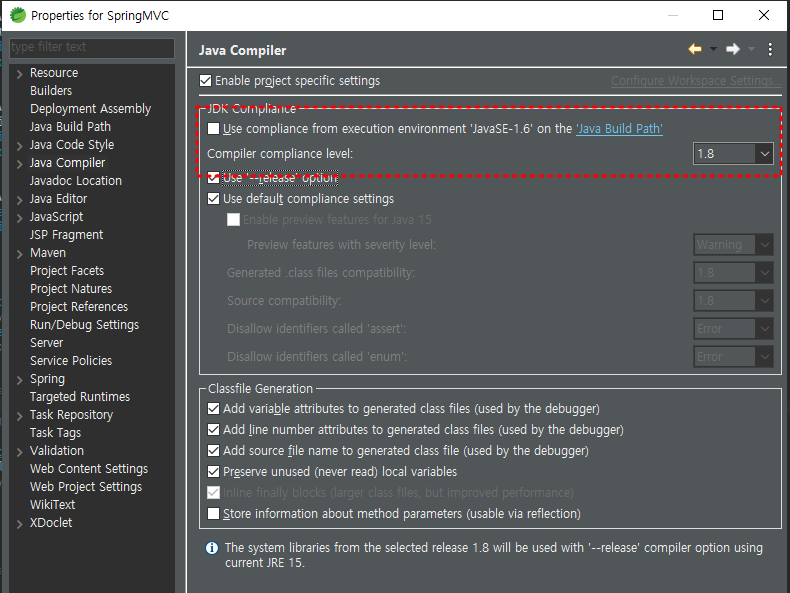790x593 pixels.
Task: Select Task Tags page
Action: [55, 433]
